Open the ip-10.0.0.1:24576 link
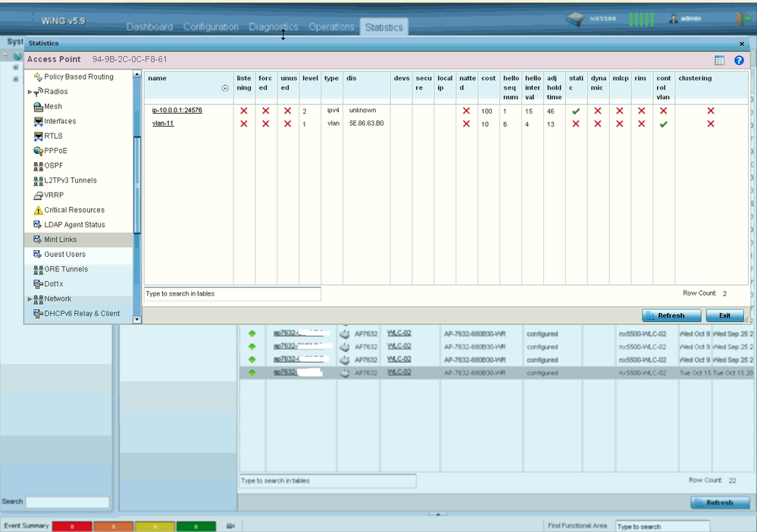Screen dimensions: 757x532 coord(177,111)
